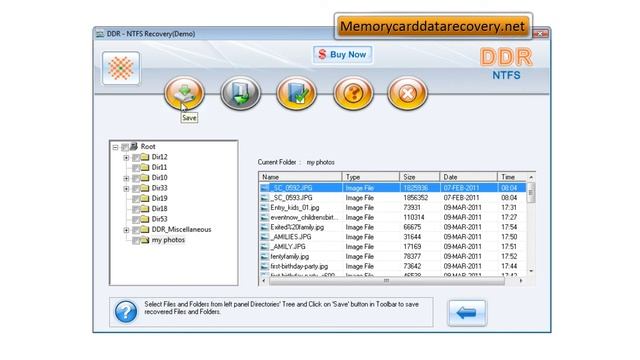The height and width of the screenshot is (360, 640).
Task: Sort by the Name column header
Action: point(300,177)
